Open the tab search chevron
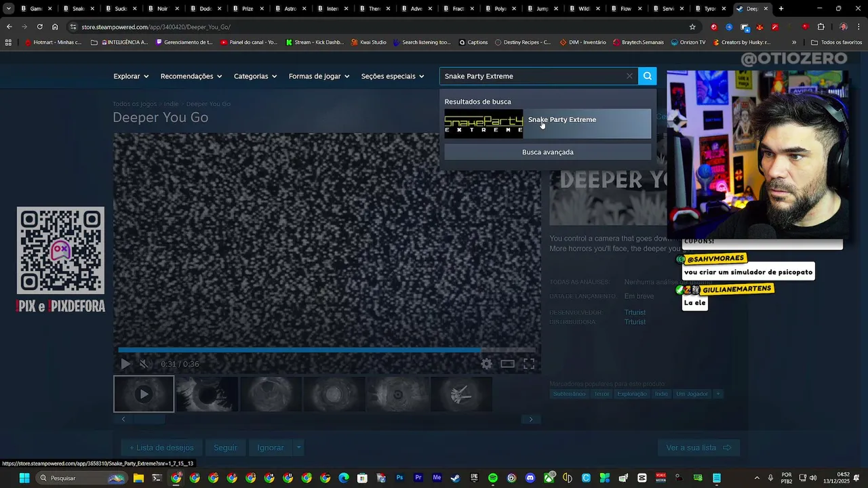This screenshot has height=488, width=868. pos(8,9)
